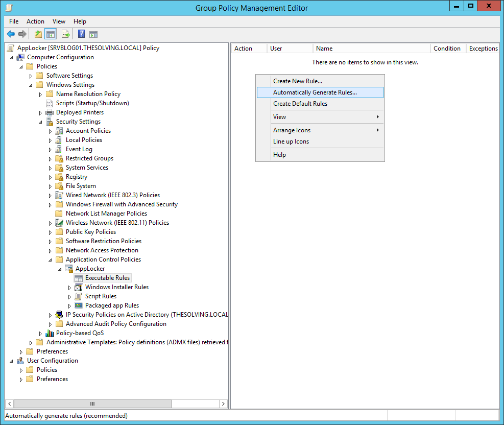Click Help in the context menu
Image resolution: width=504 pixels, height=425 pixels.
[320, 154]
